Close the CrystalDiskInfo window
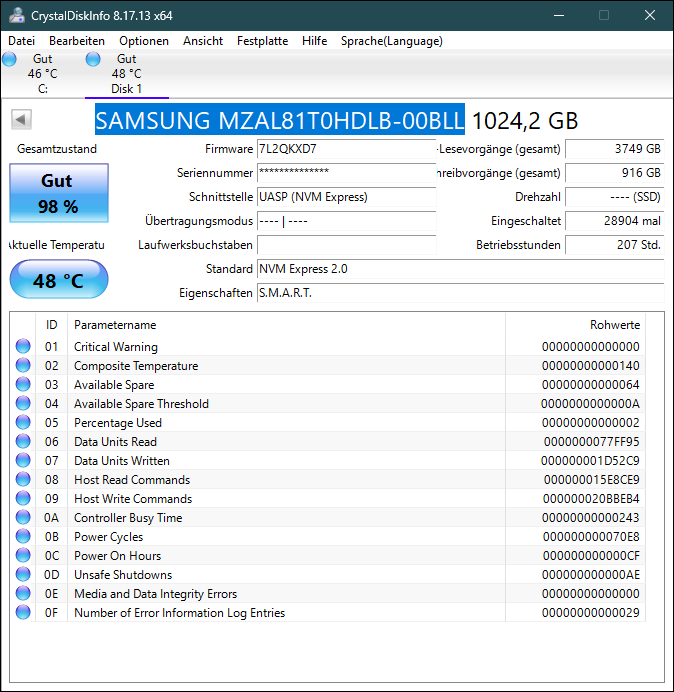This screenshot has width=674, height=692. pos(650,15)
